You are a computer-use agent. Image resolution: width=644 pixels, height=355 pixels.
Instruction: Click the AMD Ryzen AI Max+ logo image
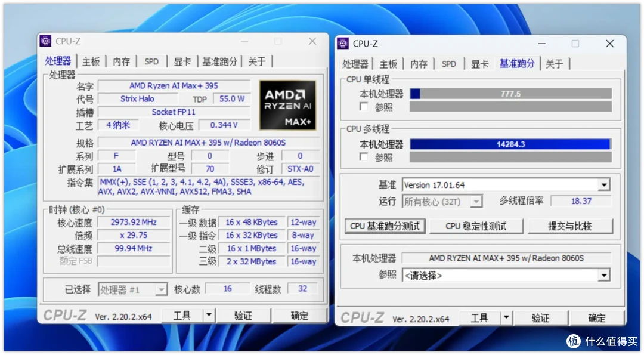pos(287,105)
